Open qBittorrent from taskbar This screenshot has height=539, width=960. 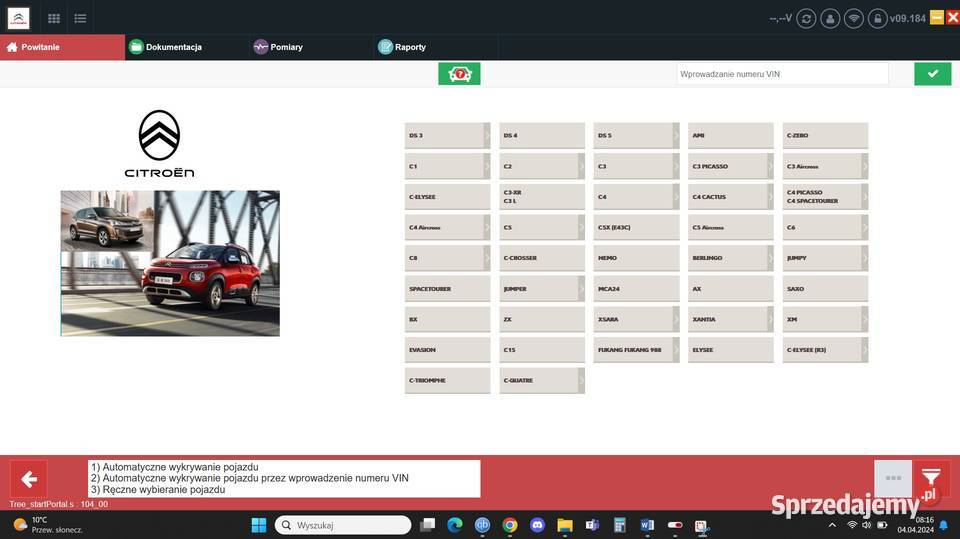(x=482, y=525)
